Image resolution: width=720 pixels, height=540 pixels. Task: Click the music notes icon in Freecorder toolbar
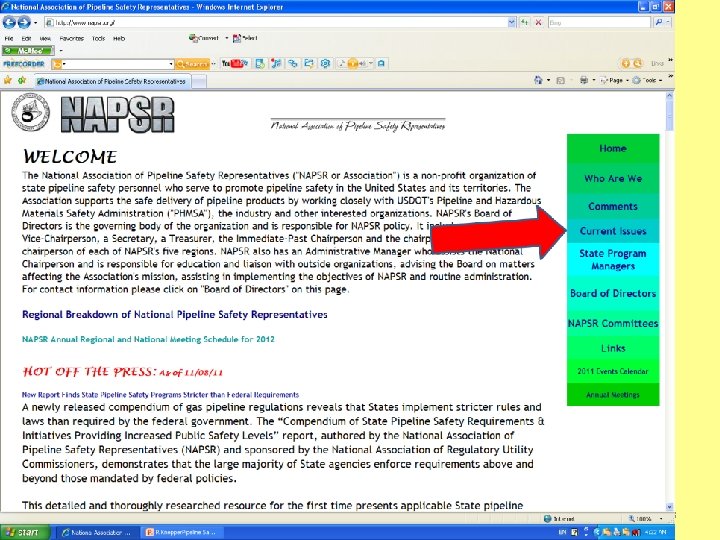[276, 63]
